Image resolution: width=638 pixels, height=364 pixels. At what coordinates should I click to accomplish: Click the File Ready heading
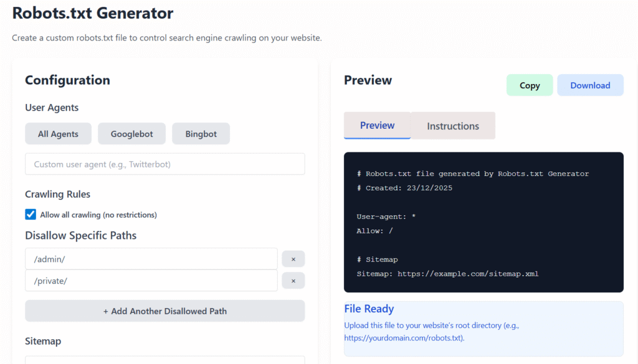(369, 309)
